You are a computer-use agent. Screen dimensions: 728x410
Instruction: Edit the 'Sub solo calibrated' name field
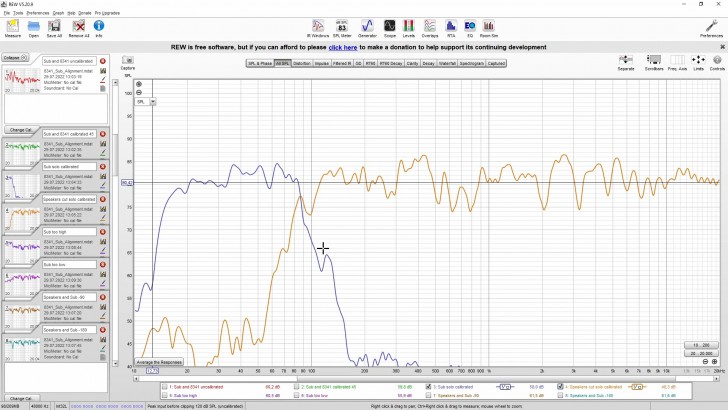69,166
